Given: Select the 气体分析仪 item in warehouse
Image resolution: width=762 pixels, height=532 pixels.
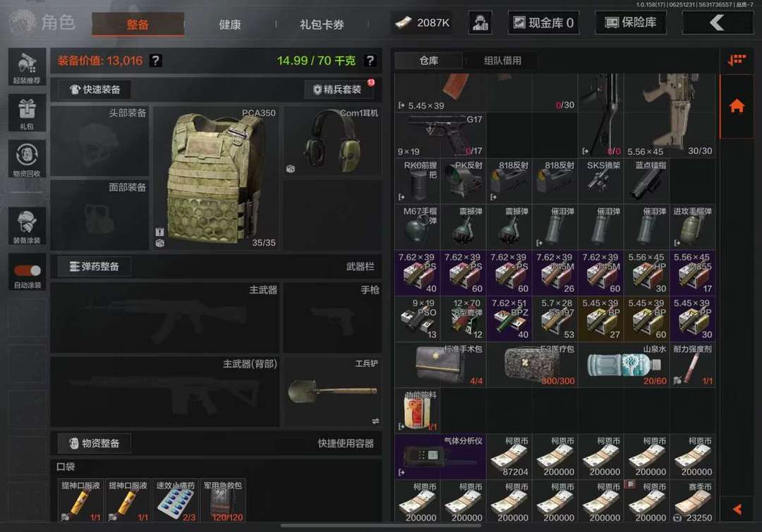Looking at the screenshot, I should point(440,457).
